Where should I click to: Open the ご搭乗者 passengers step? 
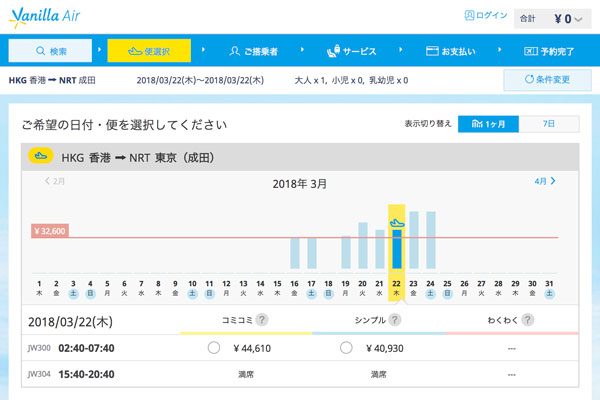[x=253, y=51]
